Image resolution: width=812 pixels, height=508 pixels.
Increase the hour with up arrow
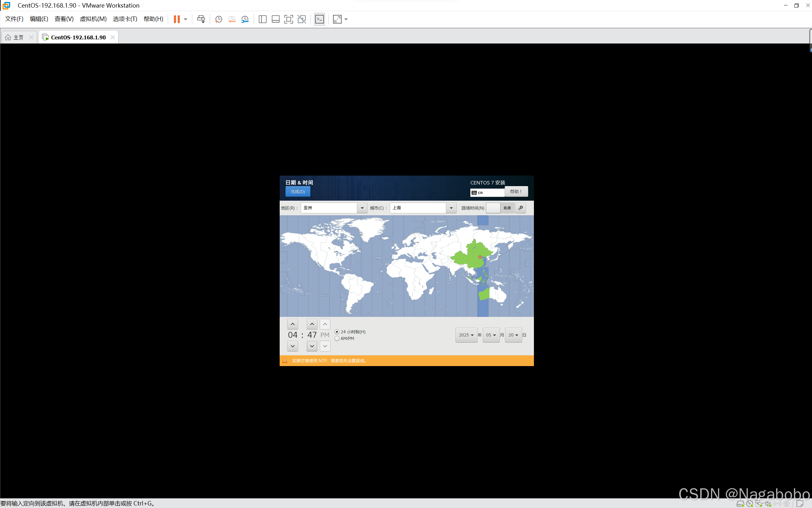point(292,324)
